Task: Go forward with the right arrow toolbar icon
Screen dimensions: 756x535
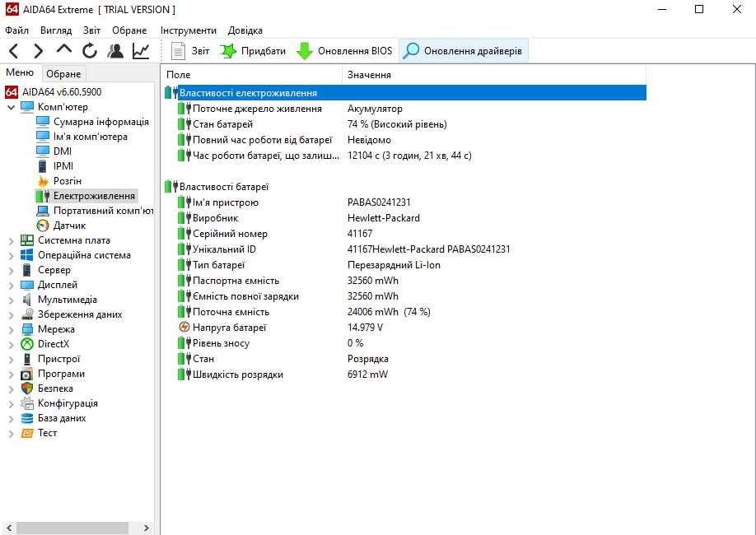Action: pyautogui.click(x=38, y=50)
